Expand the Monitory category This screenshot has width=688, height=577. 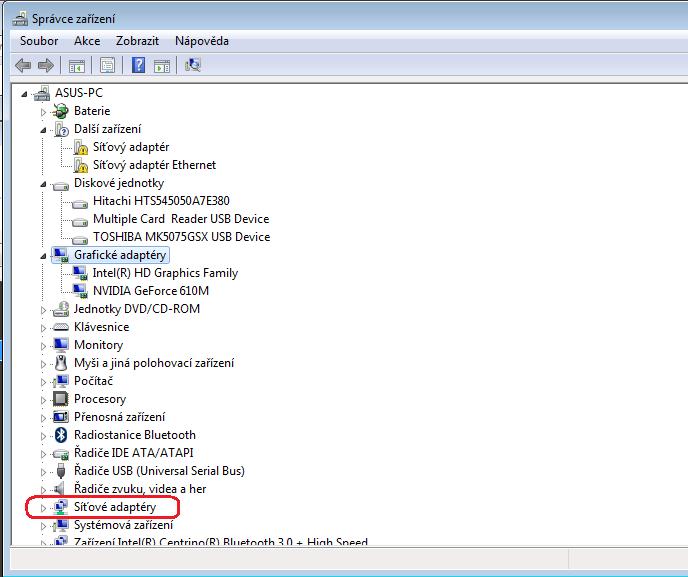[43, 346]
